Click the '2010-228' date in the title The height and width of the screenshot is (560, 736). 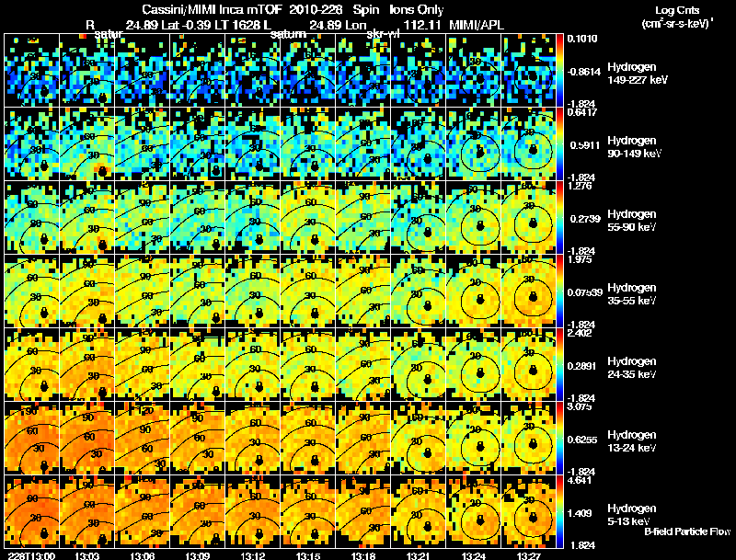pos(316,10)
